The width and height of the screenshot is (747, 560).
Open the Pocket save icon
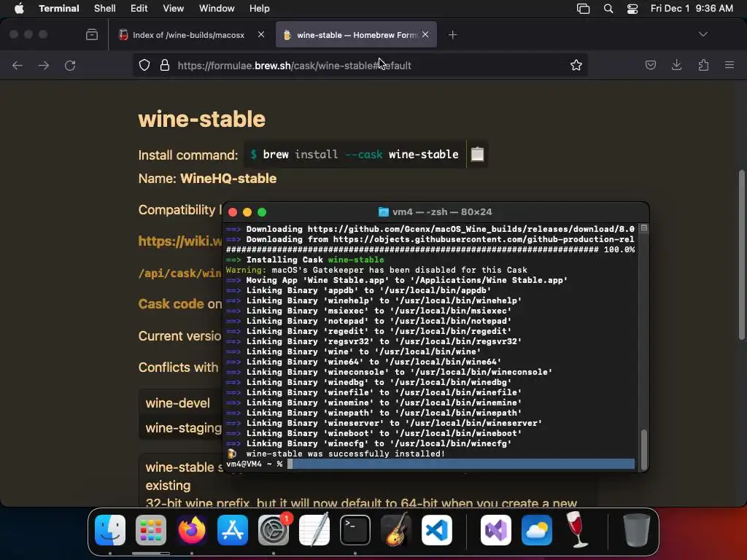[650, 65]
